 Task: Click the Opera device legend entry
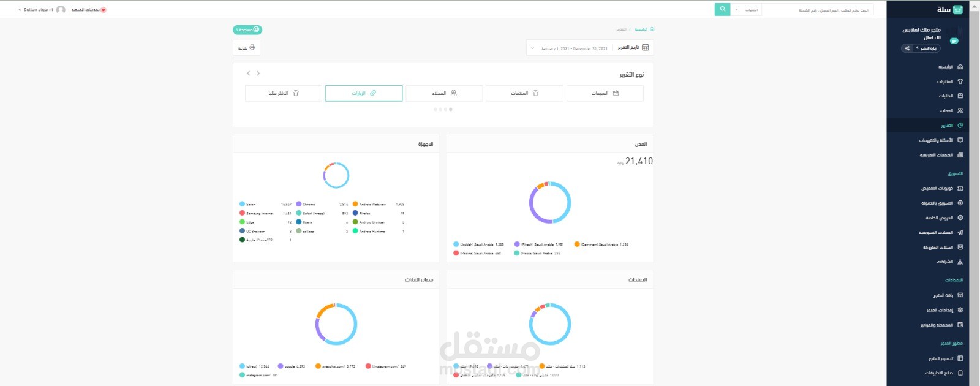pos(322,222)
